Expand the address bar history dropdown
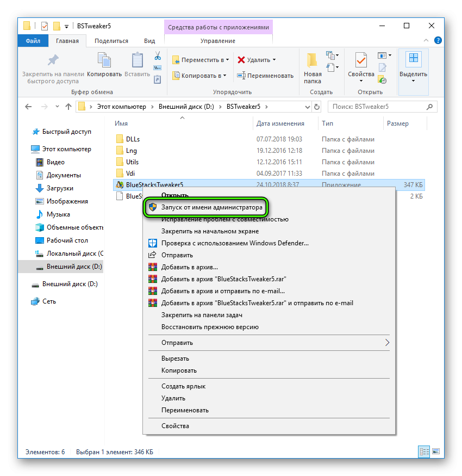Viewport: 462px width, 476px height. click(307, 107)
